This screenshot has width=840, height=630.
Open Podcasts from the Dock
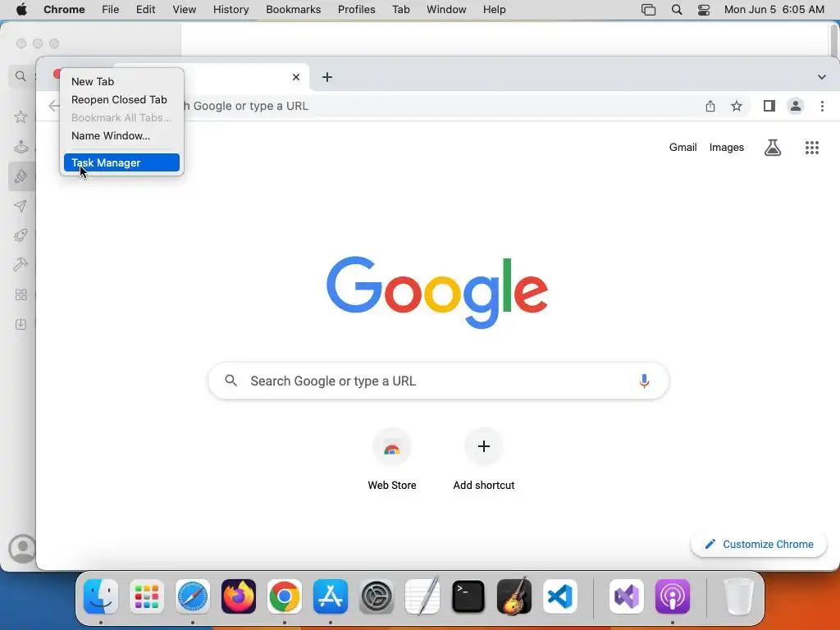point(673,596)
